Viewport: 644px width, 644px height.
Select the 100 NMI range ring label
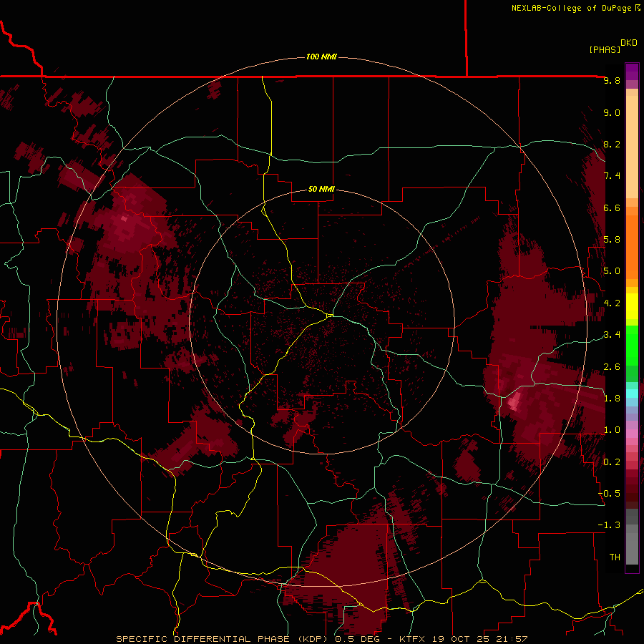pos(321,57)
